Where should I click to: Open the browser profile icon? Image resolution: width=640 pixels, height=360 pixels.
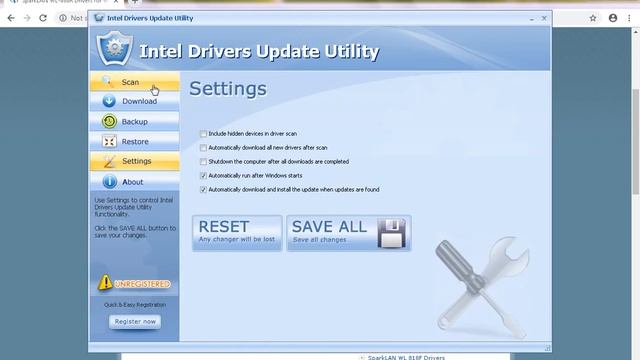[613, 18]
